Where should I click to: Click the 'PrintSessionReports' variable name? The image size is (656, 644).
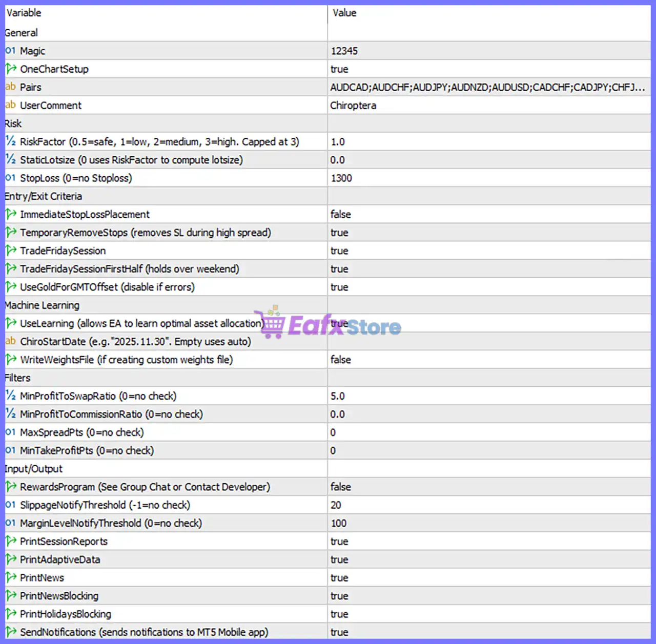[x=64, y=541]
